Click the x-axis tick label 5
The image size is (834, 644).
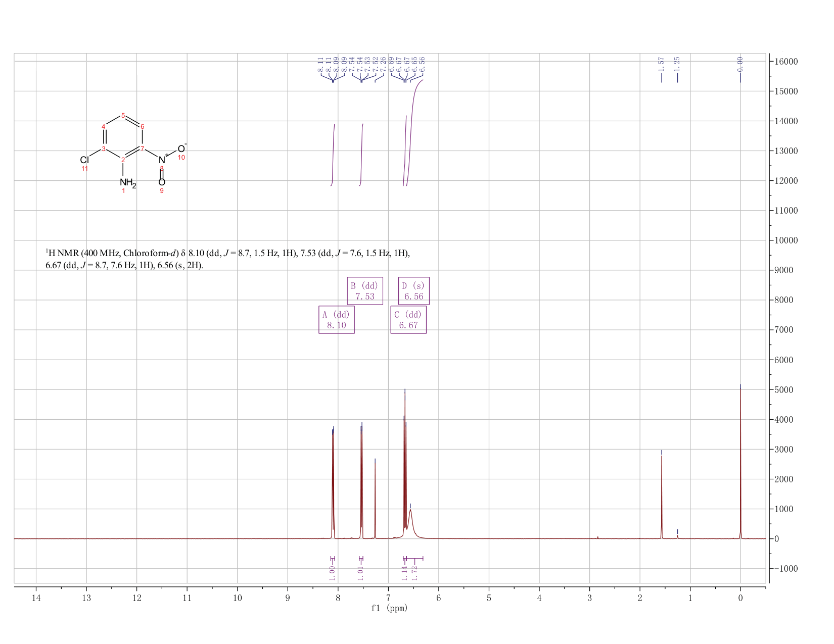point(489,598)
